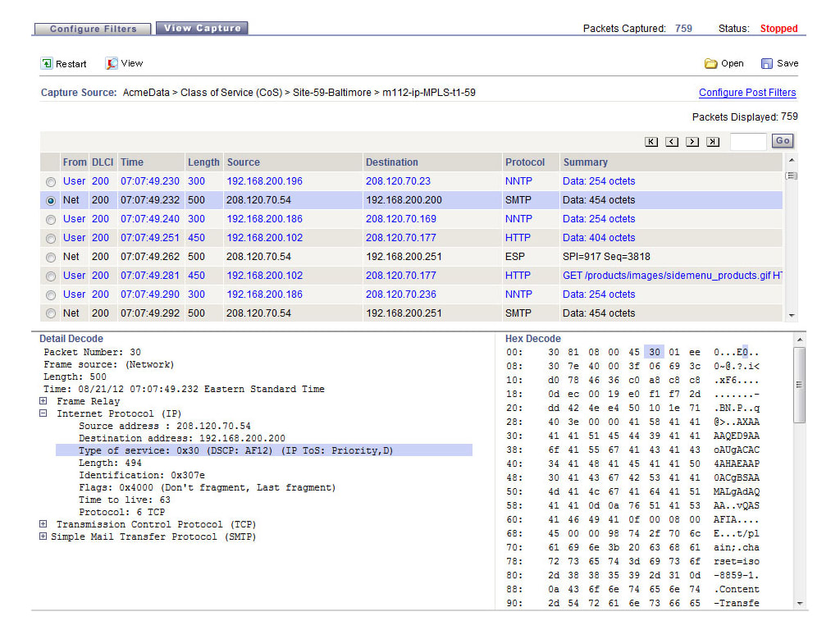Image resolution: width=840 pixels, height=630 pixels.
Task: Go to last page of packets
Action: (713, 142)
